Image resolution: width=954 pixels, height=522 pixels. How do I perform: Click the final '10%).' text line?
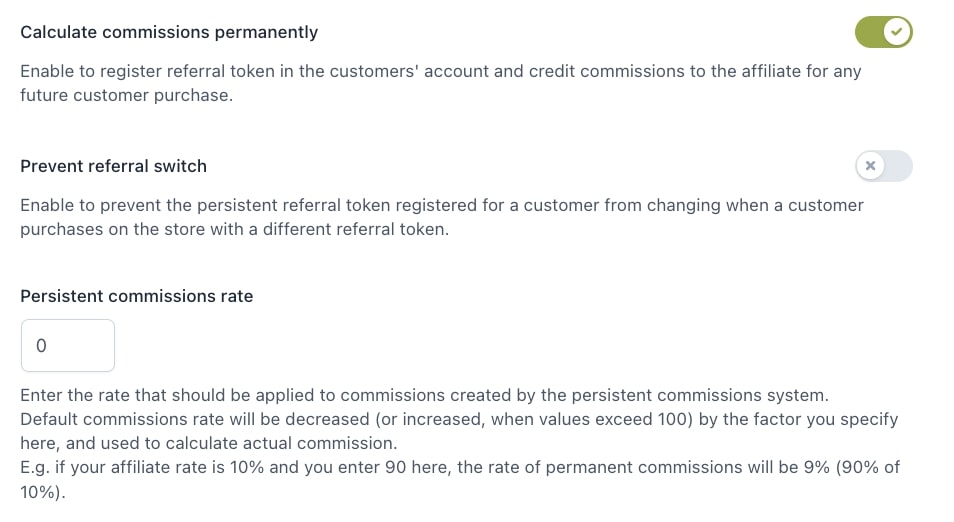click(43, 492)
